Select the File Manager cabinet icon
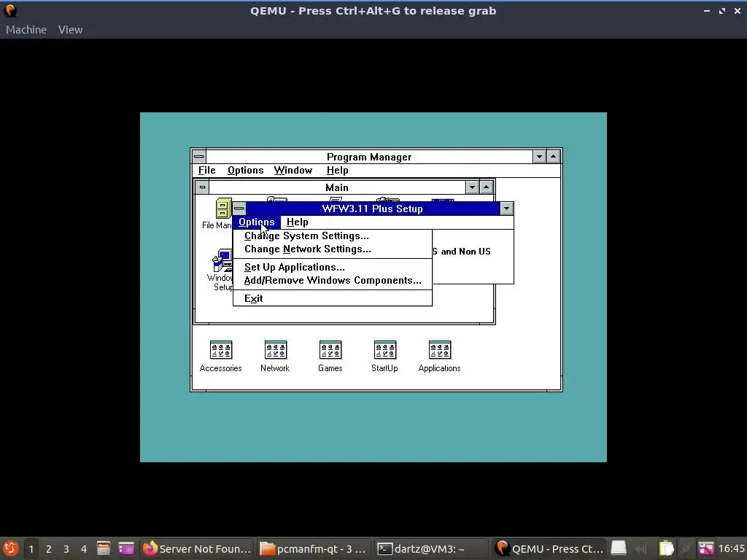This screenshot has width=747, height=560. click(223, 209)
